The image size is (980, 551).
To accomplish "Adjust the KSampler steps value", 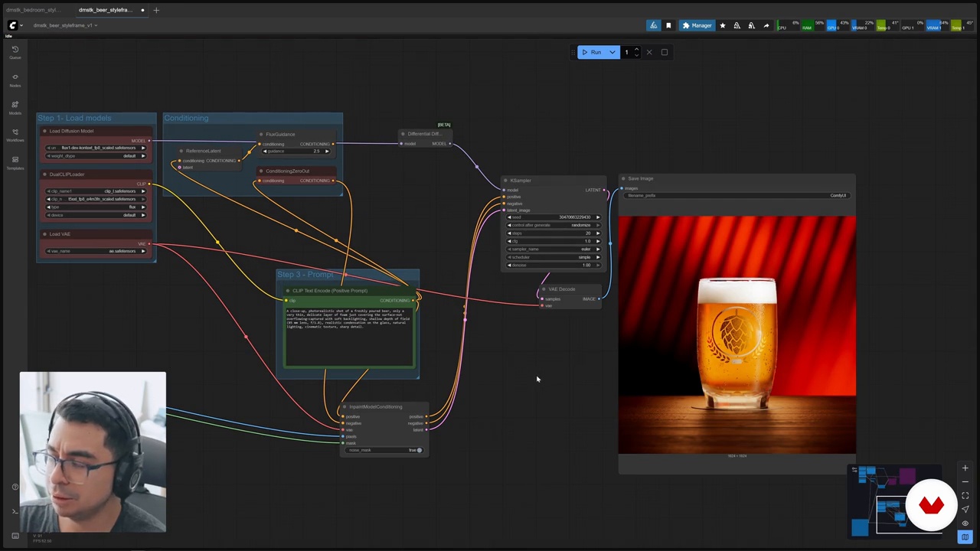I will [x=554, y=233].
